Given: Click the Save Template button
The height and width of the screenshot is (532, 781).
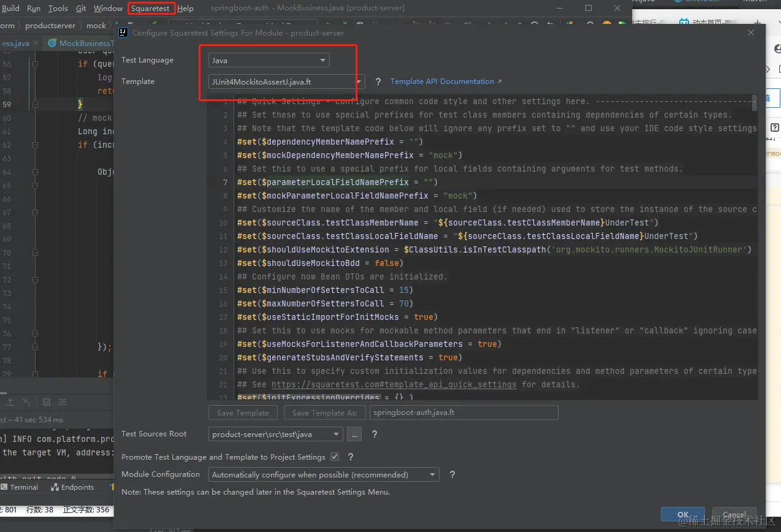Looking at the screenshot, I should click(243, 412).
